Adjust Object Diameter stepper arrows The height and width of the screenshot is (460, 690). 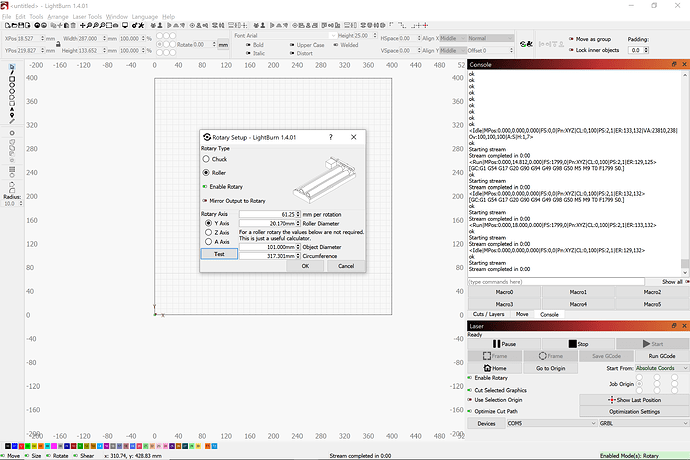click(x=298, y=247)
